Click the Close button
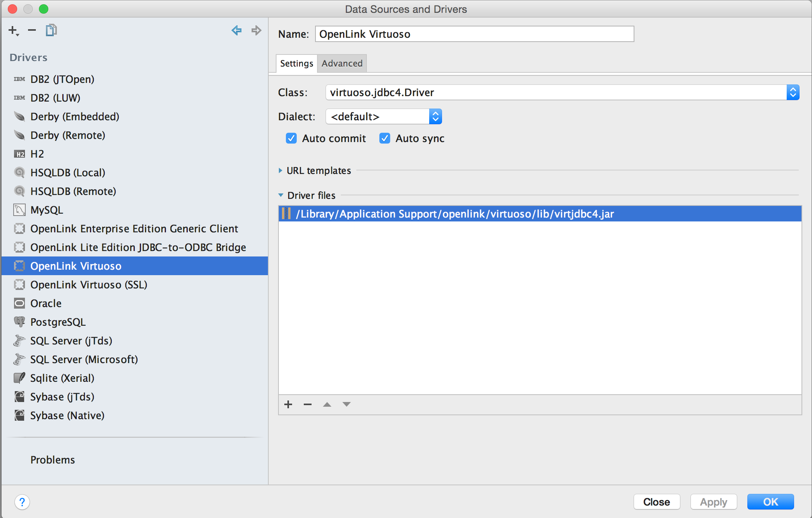The image size is (812, 518). coord(657,502)
